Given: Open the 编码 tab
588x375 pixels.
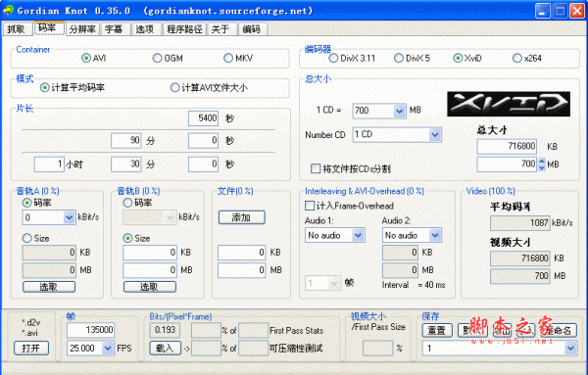Looking at the screenshot, I should click(x=252, y=29).
